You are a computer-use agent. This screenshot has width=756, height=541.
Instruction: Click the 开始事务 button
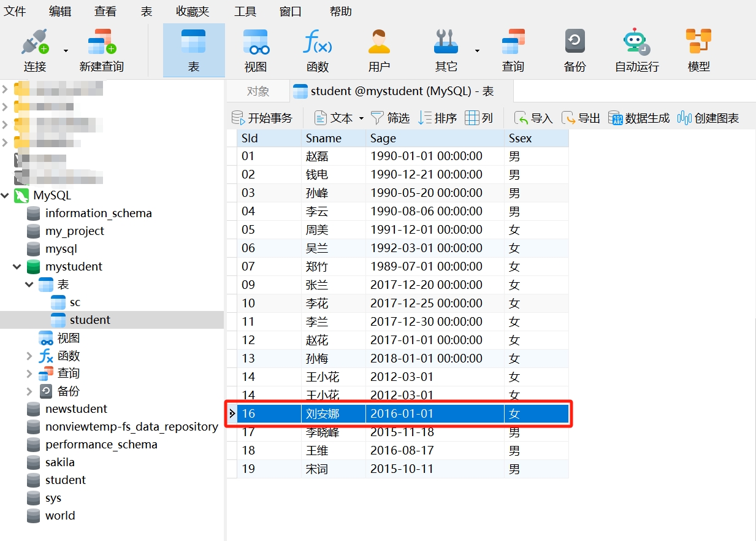coord(262,117)
